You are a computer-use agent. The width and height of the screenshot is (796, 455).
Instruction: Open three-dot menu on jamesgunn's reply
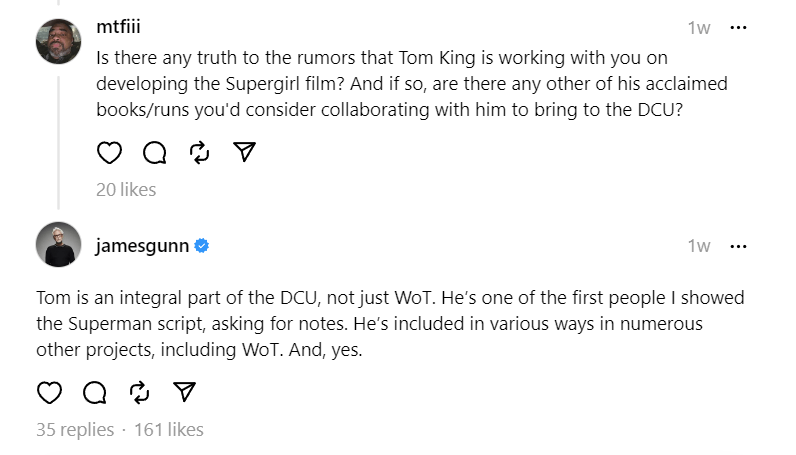(x=739, y=245)
